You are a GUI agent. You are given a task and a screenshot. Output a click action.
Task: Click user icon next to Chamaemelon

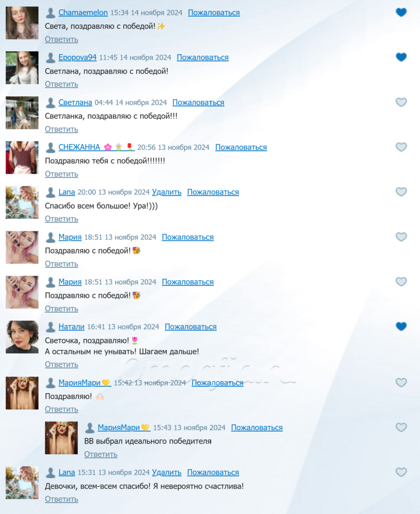click(x=50, y=13)
